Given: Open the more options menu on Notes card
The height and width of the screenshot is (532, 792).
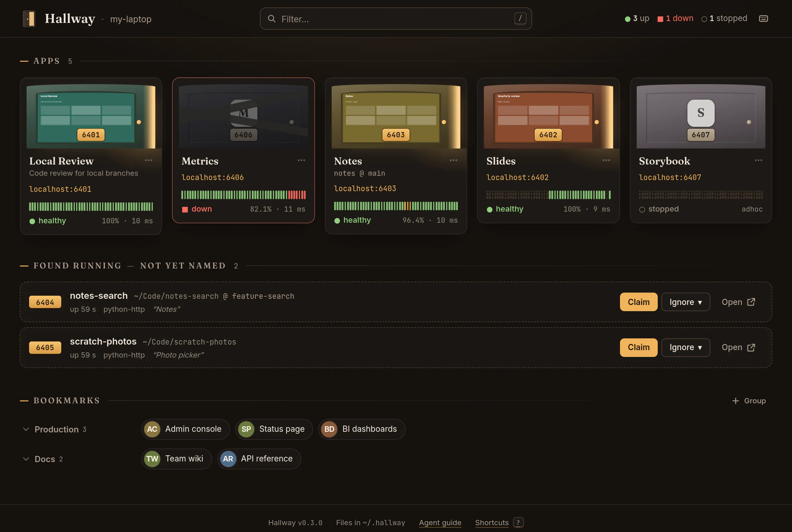Looking at the screenshot, I should (453, 160).
